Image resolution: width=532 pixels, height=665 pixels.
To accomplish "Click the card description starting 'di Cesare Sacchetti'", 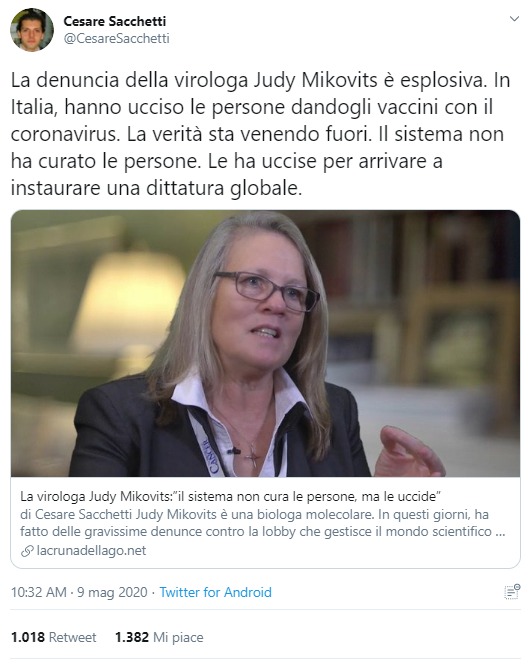I will pos(263,523).
